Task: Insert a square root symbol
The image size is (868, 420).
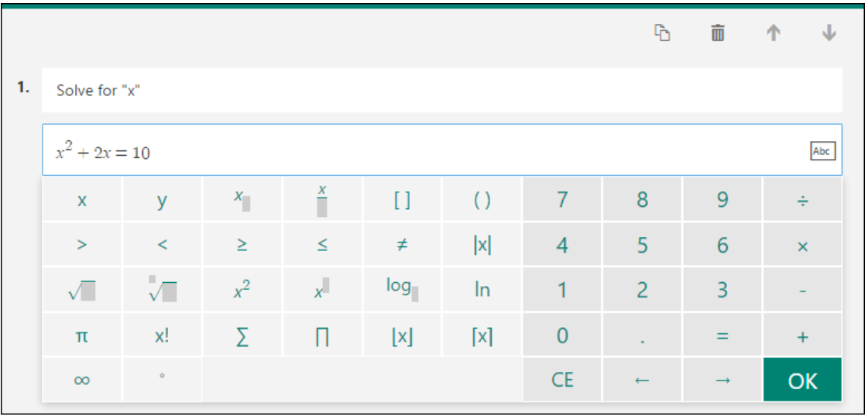Action: coord(82,290)
